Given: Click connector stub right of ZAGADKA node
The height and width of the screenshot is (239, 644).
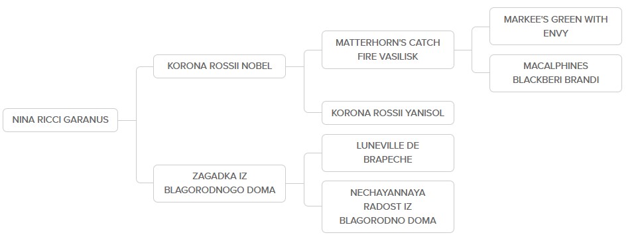Looking at the screenshot, I should pyautogui.click(x=294, y=183).
